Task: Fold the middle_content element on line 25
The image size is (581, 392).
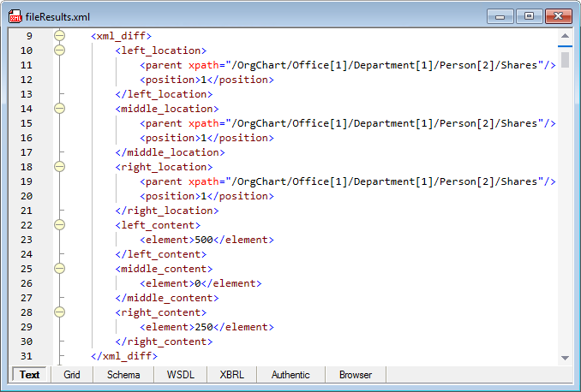Action: tap(59, 269)
